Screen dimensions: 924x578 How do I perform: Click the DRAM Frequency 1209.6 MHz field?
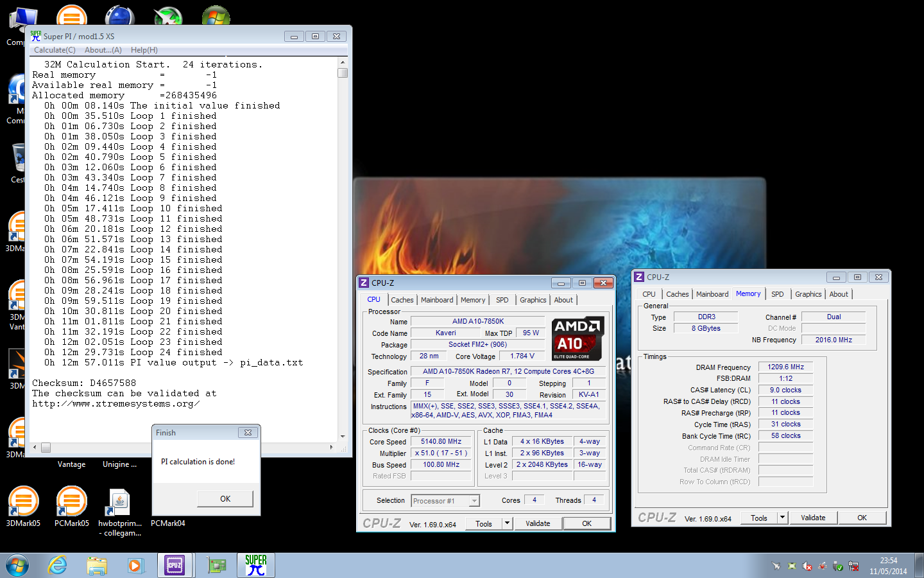[x=786, y=367]
